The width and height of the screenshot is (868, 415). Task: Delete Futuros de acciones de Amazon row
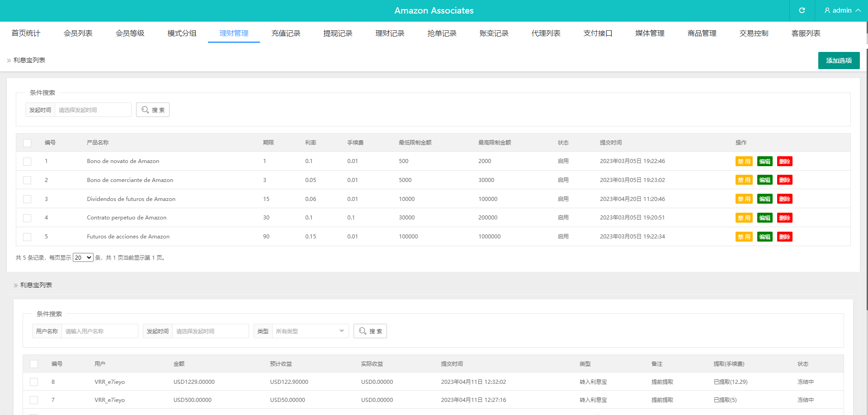784,237
